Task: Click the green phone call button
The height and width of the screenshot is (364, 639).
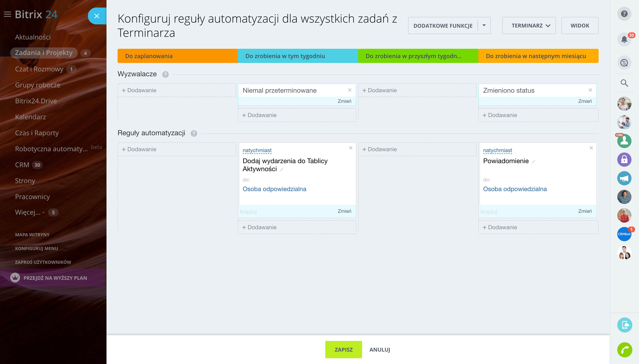Action: click(x=625, y=350)
